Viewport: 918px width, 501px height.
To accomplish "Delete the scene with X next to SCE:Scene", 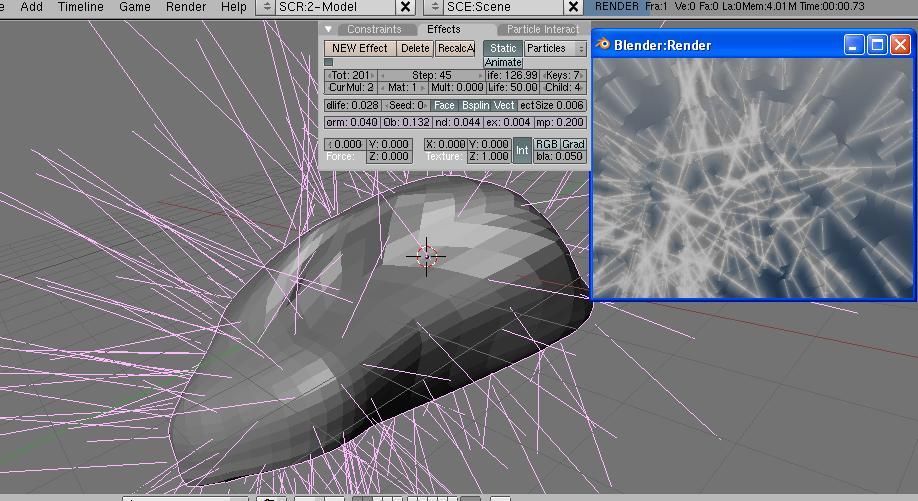I will click(574, 7).
